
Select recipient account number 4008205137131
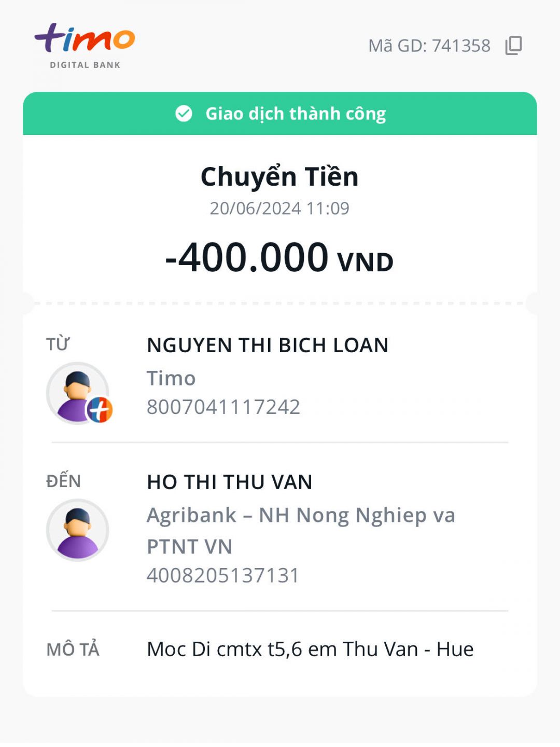tap(223, 575)
